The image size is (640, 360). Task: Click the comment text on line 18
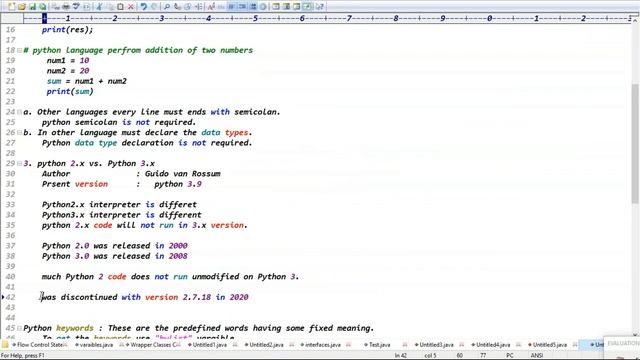(x=138, y=50)
